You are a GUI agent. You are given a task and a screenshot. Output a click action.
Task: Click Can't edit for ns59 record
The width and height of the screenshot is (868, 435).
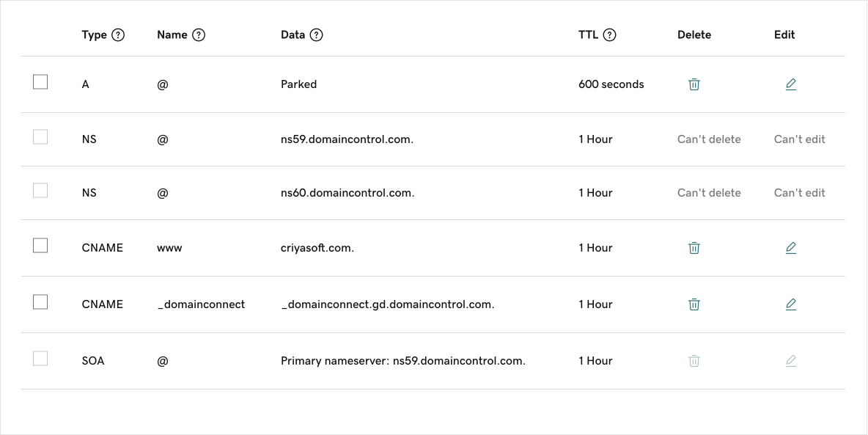tap(800, 139)
